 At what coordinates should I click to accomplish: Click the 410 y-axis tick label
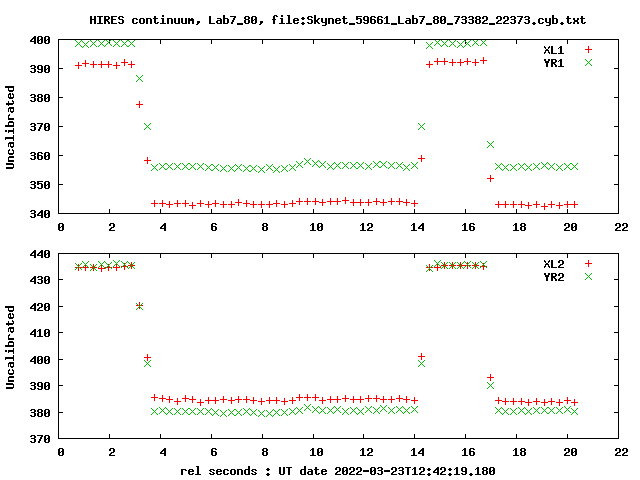click(40, 333)
